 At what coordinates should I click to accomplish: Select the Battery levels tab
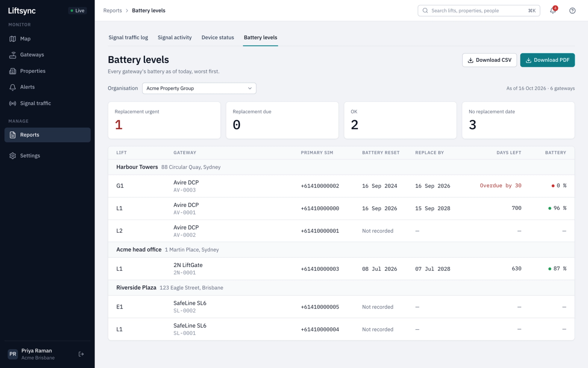(x=260, y=37)
